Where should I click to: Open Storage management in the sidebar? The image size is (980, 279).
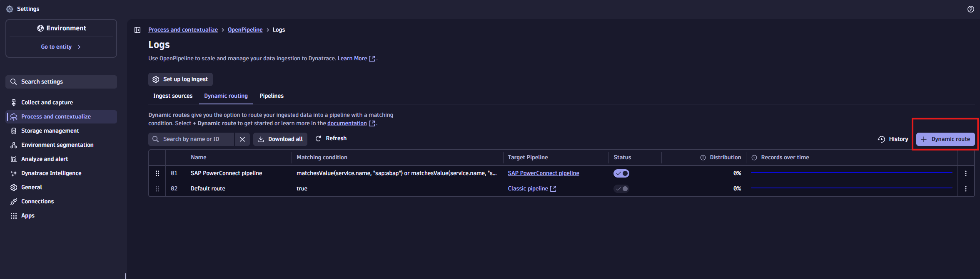click(50, 131)
